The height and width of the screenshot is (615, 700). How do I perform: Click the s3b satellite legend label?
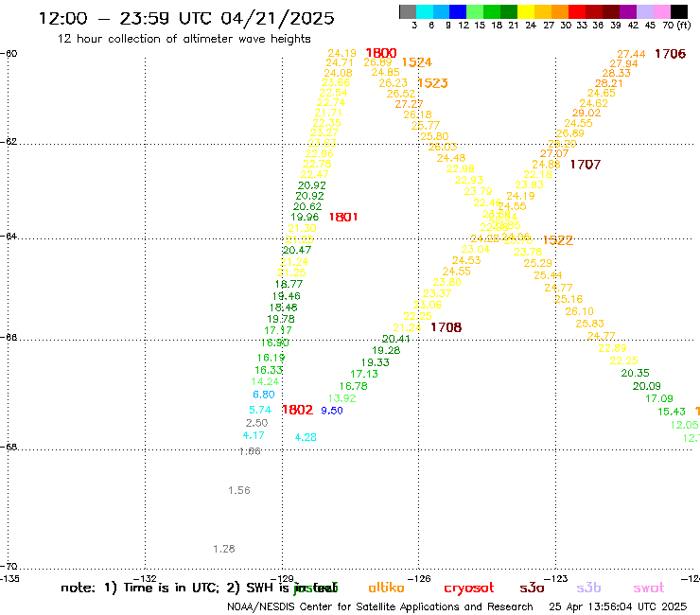point(588,589)
